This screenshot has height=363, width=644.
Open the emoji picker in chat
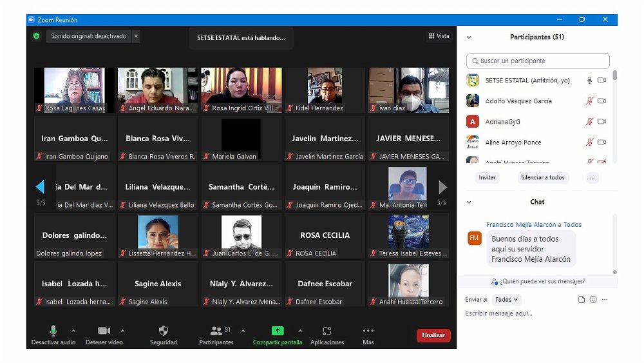click(593, 299)
